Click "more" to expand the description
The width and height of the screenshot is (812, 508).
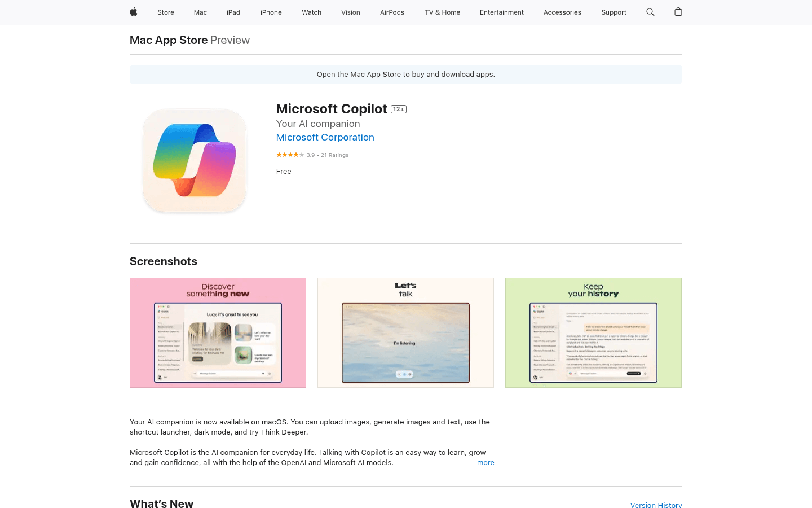[485, 462]
